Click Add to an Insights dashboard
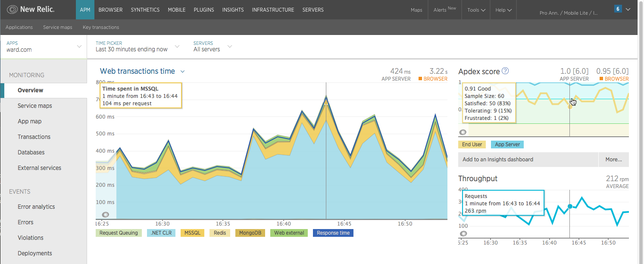 [x=528, y=159]
